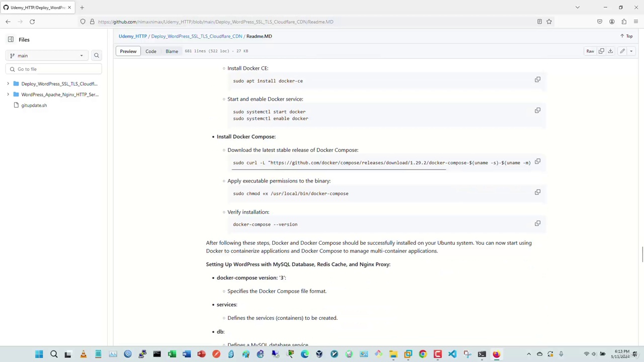Switch to the Code tab

coord(151,51)
